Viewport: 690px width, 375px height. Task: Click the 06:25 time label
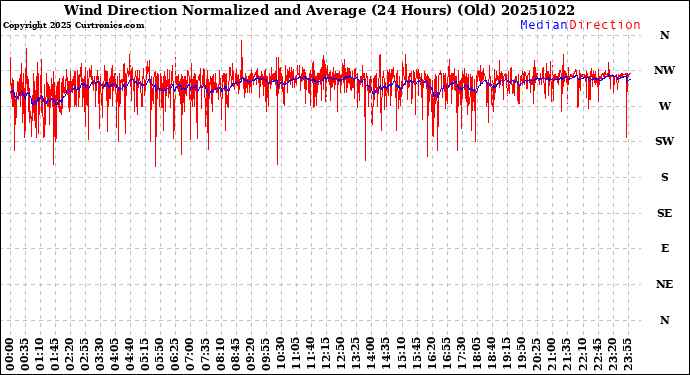click(175, 354)
